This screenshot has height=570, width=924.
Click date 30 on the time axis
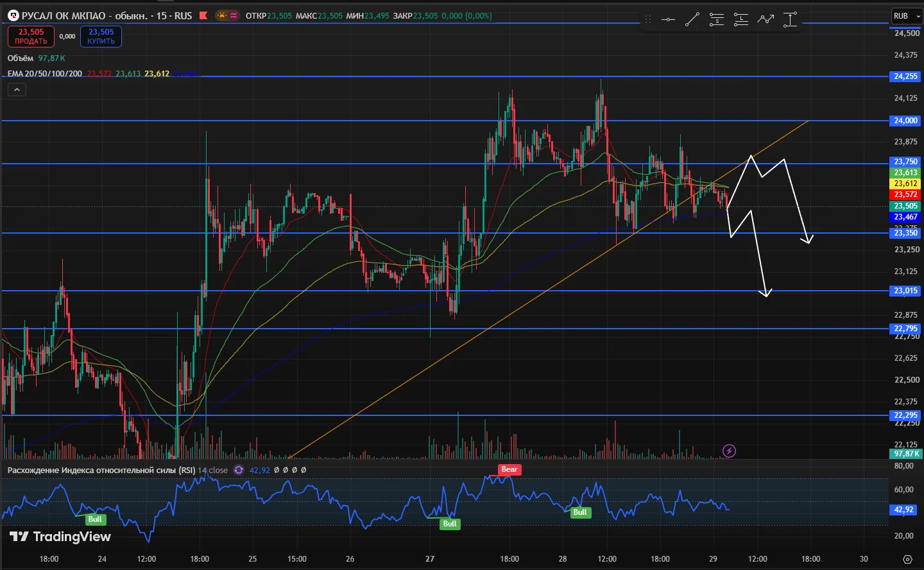pos(864,558)
